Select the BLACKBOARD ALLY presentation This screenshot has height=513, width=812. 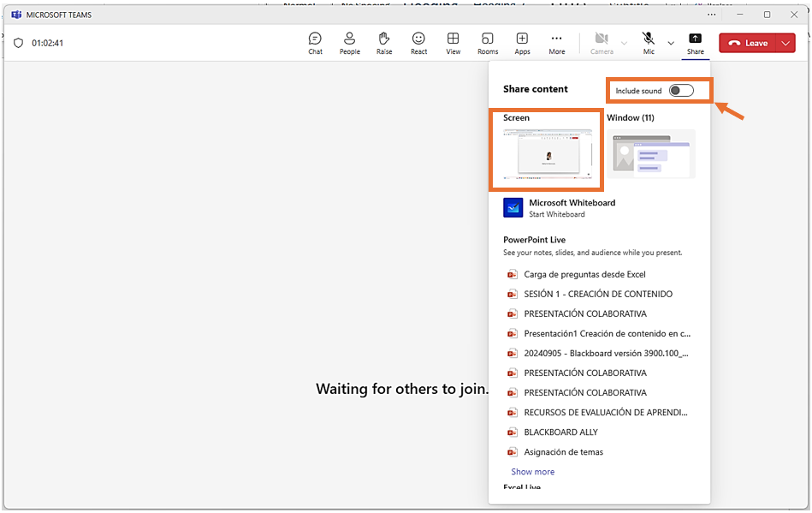(560, 432)
